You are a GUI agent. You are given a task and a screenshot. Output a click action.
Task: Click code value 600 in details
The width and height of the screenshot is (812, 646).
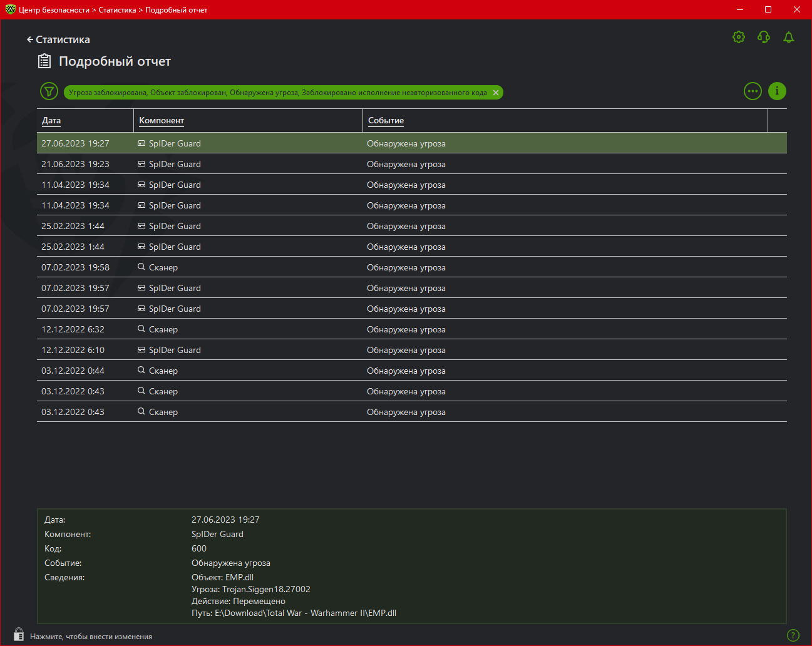(x=199, y=548)
